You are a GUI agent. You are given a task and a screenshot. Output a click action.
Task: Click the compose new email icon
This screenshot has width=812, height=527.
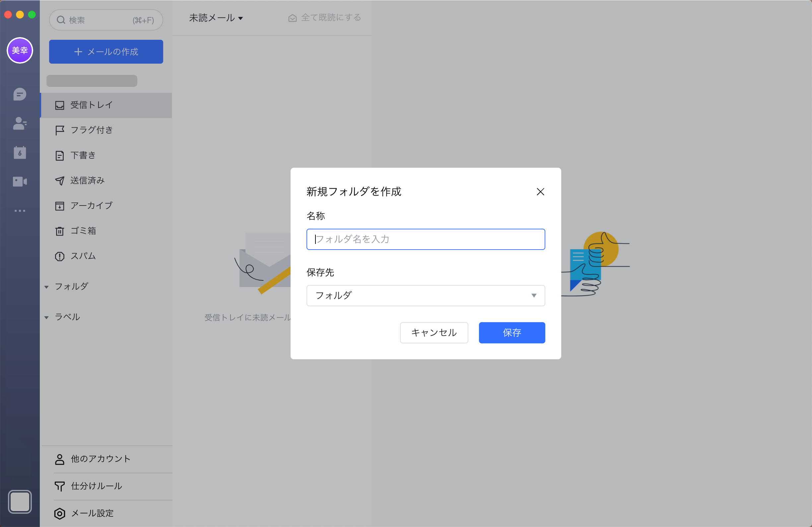tap(106, 51)
